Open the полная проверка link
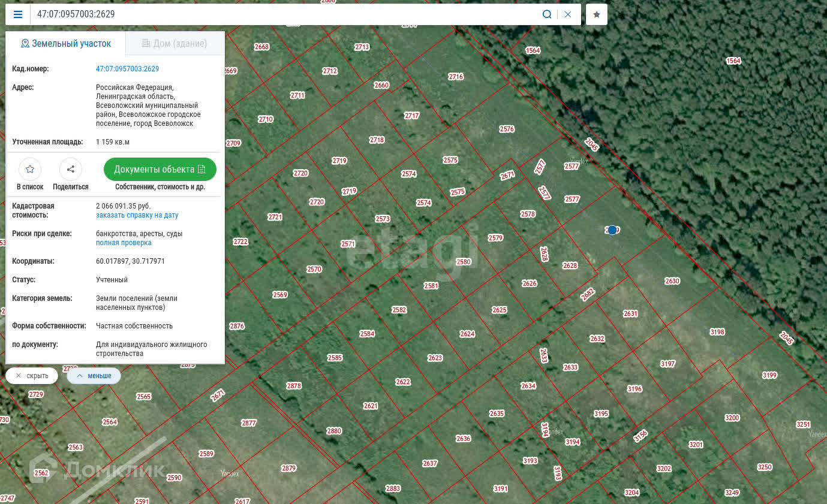This screenshot has width=827, height=504. [124, 243]
